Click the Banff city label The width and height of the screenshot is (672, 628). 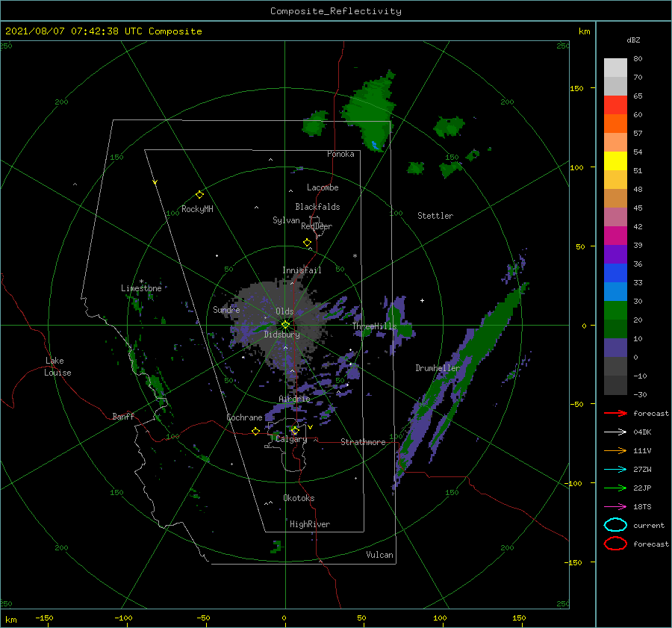click(x=123, y=416)
